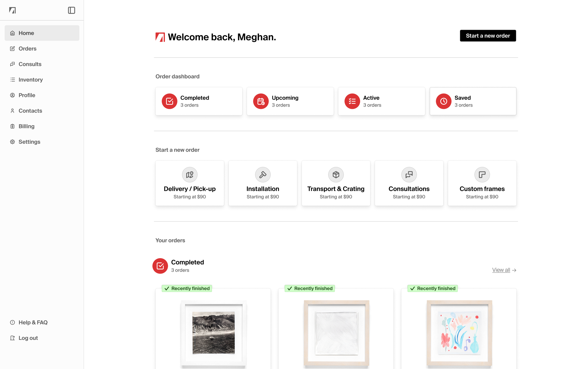Image resolution: width=588 pixels, height=369 pixels.
Task: Open the black-and-white landscape framed order
Action: pyautogui.click(x=213, y=333)
